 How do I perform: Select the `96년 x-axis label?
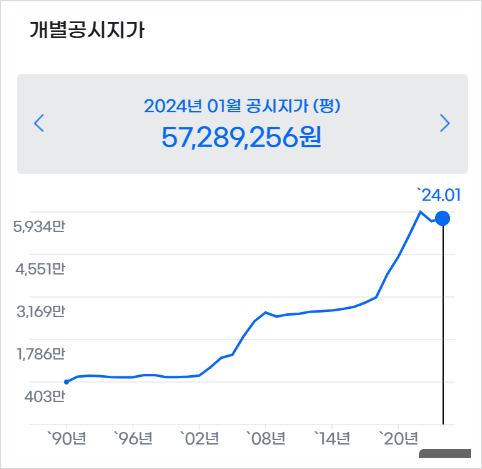[x=133, y=438]
